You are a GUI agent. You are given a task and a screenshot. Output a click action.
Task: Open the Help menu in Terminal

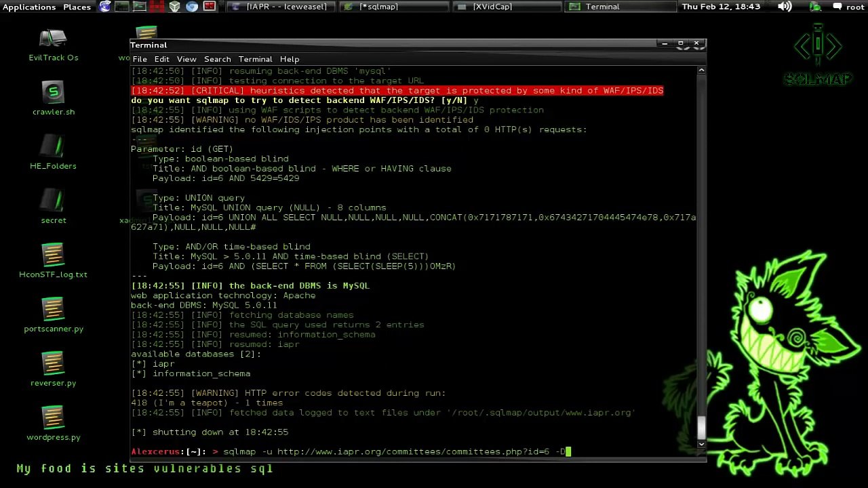[x=290, y=60]
